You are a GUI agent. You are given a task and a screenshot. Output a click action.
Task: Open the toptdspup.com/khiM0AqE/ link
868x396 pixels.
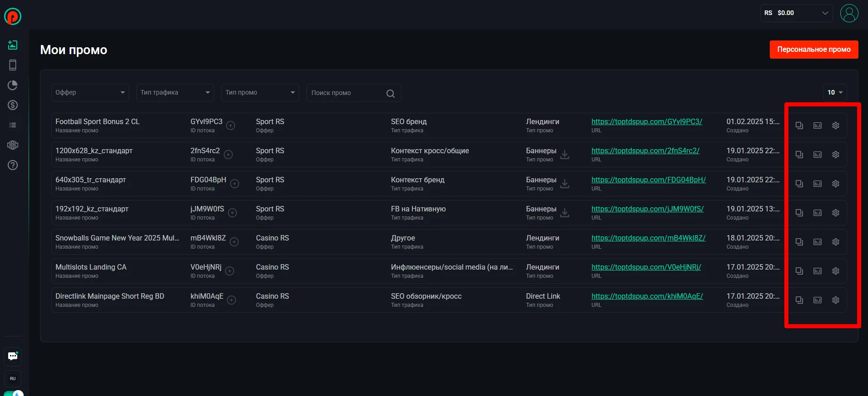pos(647,296)
